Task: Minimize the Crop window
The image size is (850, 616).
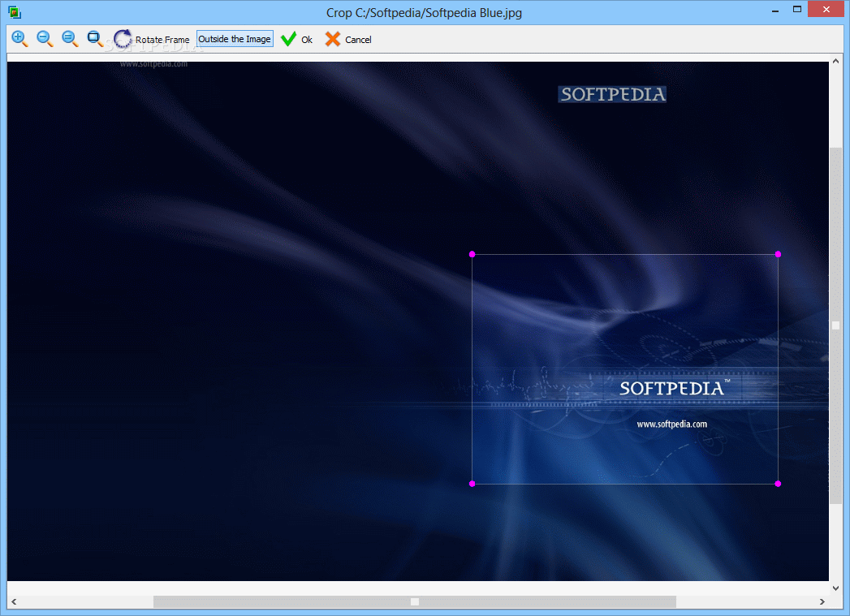Action: pos(775,9)
